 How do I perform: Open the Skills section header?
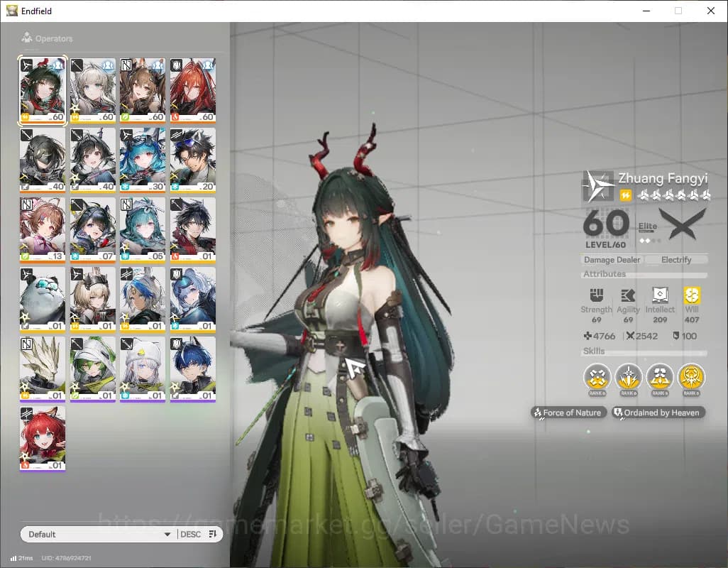(x=644, y=351)
